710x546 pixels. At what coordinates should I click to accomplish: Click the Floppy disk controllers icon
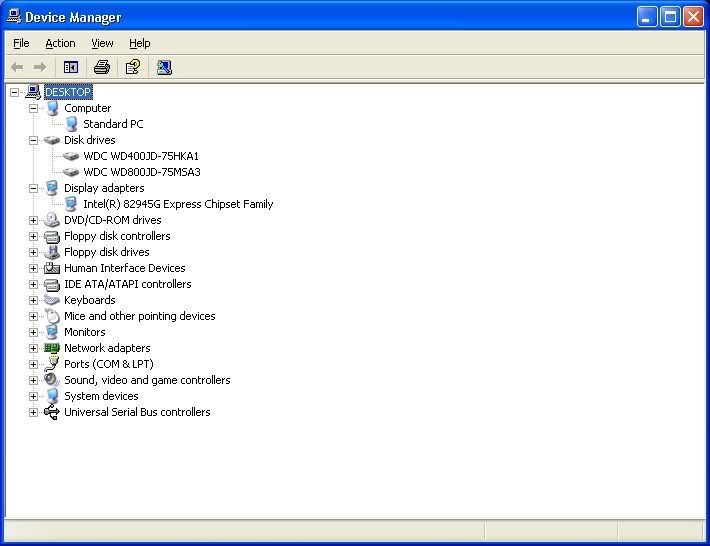52,236
